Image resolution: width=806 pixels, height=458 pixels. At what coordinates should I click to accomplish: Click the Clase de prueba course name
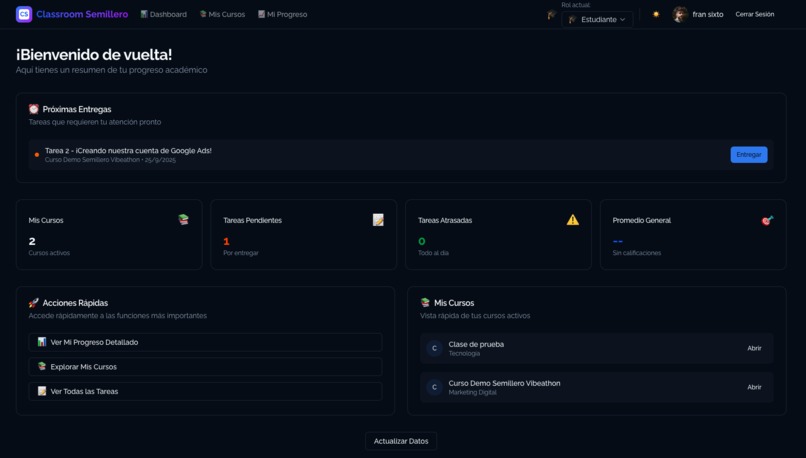click(476, 344)
